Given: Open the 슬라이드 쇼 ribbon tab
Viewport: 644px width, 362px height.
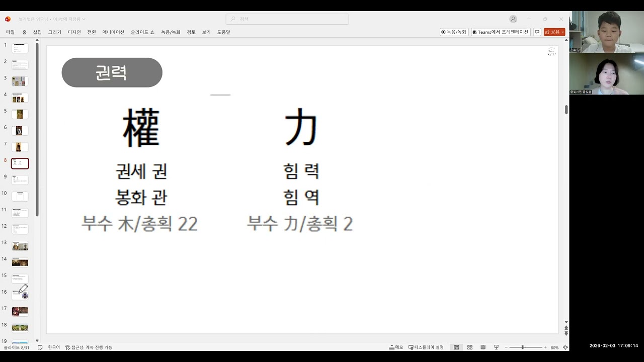Looking at the screenshot, I should click(x=143, y=32).
